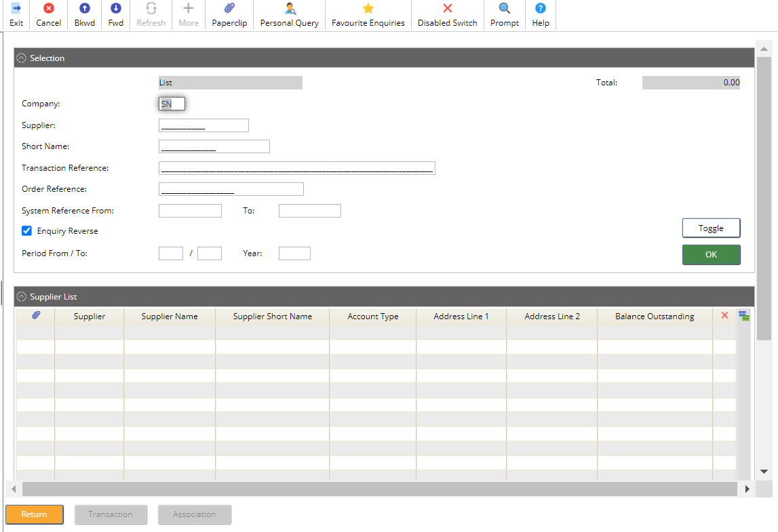This screenshot has height=532, width=778.
Task: Click the Toggle button
Action: click(711, 228)
